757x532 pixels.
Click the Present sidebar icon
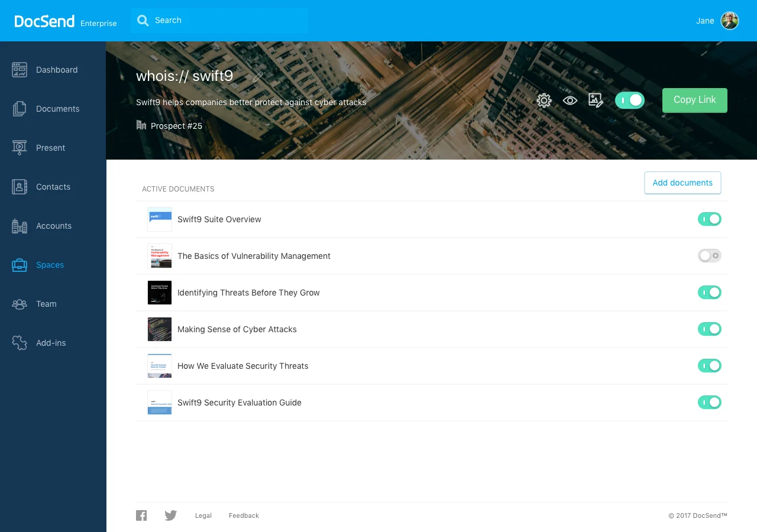coord(20,148)
